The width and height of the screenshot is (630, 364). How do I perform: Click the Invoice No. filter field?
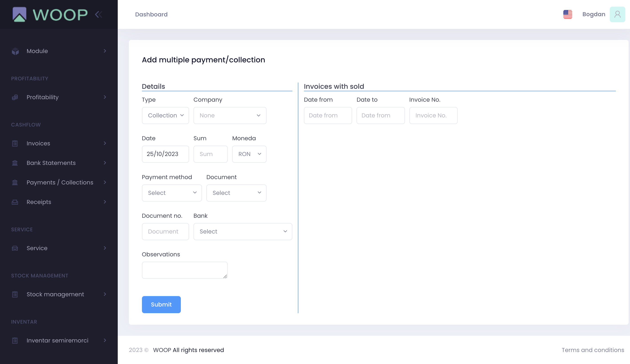click(433, 115)
